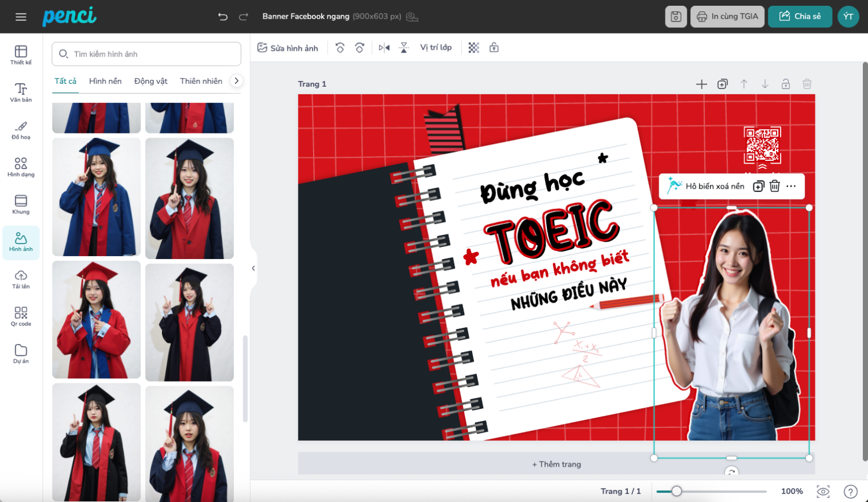
Task: Expand more image category tabs
Action: [x=236, y=81]
